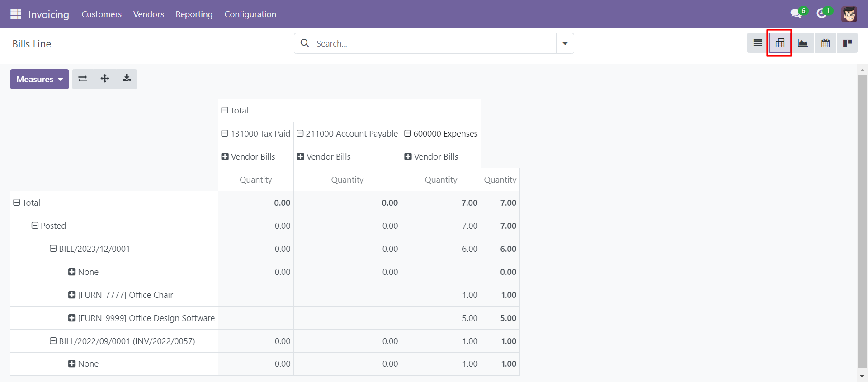
Task: Click the scrollbar up arrow
Action: 862,70
